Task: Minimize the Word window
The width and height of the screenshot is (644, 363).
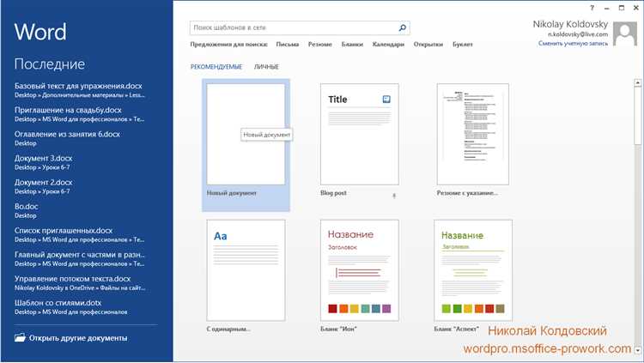Action: point(606,8)
